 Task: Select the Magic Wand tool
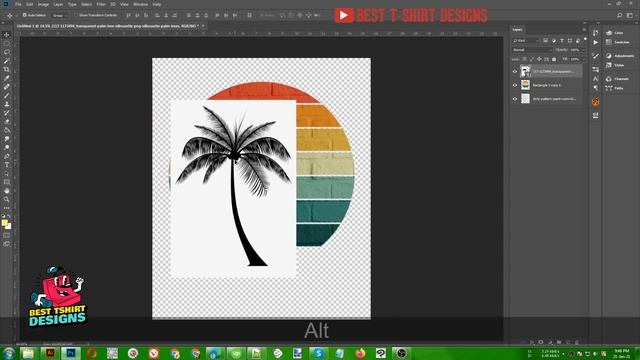pos(7,61)
